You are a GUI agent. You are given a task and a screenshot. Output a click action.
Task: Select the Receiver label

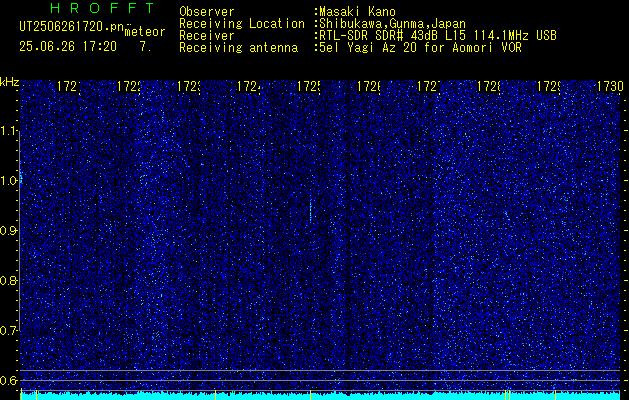(207, 36)
